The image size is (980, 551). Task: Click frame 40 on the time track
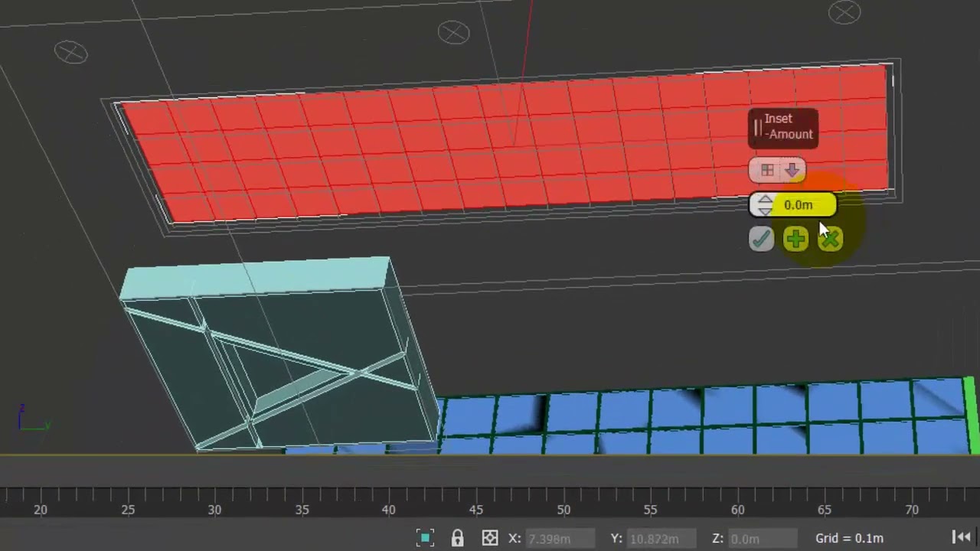coord(389,510)
